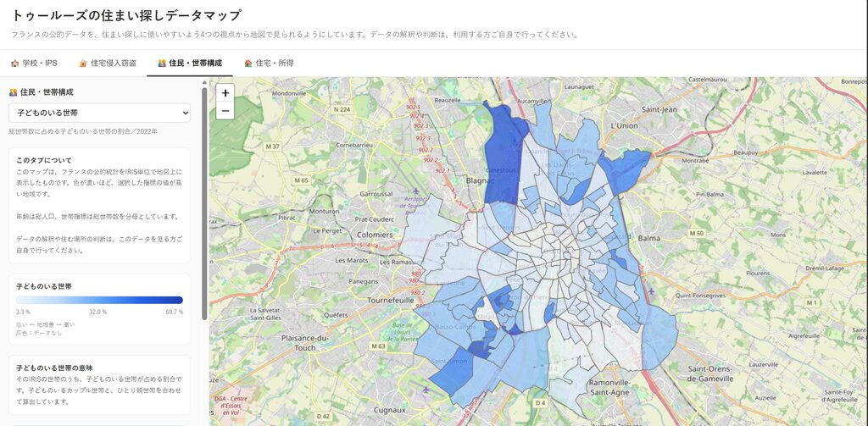Click the Lavalette label
This screenshot has width=868, height=426.
815,172
